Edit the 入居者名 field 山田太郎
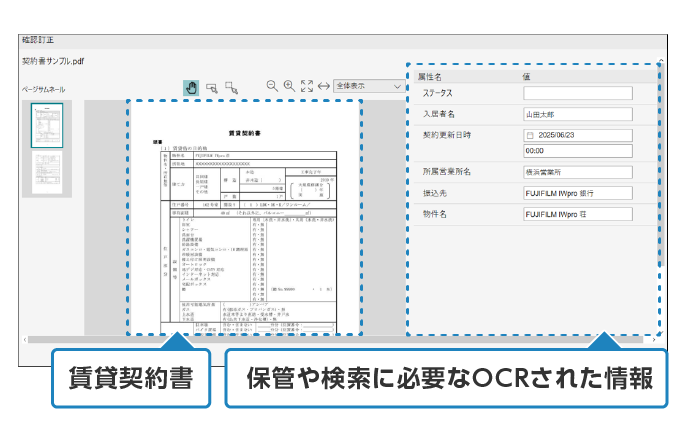The image size is (686, 431). pyautogui.click(x=578, y=114)
